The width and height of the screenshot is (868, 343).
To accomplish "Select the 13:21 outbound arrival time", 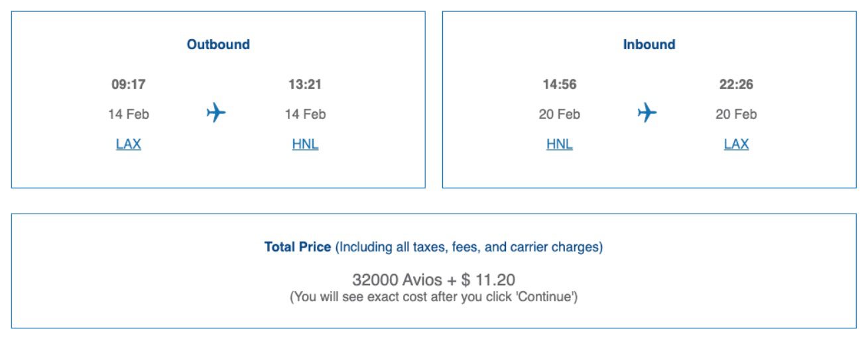I will [305, 84].
